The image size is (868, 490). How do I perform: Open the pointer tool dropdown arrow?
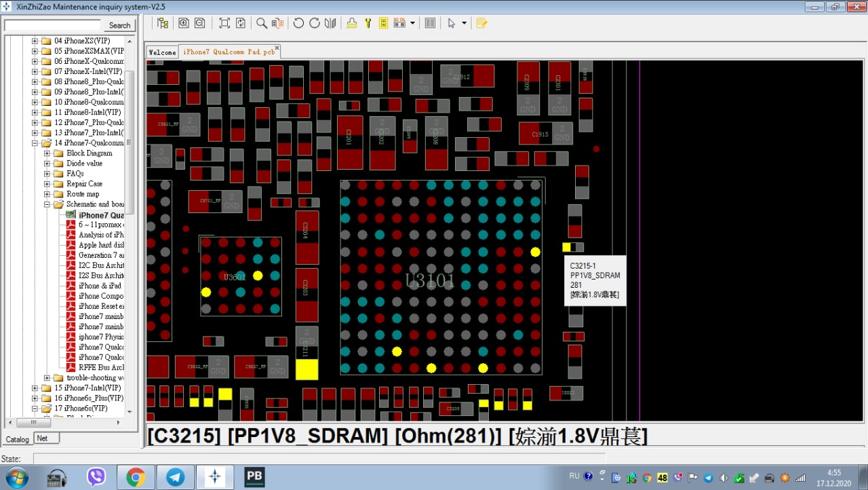(464, 23)
